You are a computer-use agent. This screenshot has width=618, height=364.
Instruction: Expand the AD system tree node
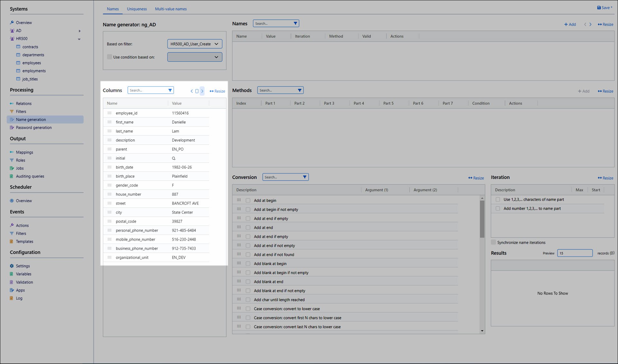point(79,31)
